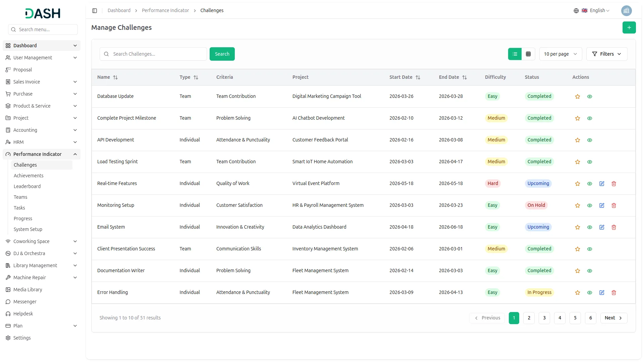Click star icon for Database Update row
Image resolution: width=644 pixels, height=362 pixels.
point(577,97)
